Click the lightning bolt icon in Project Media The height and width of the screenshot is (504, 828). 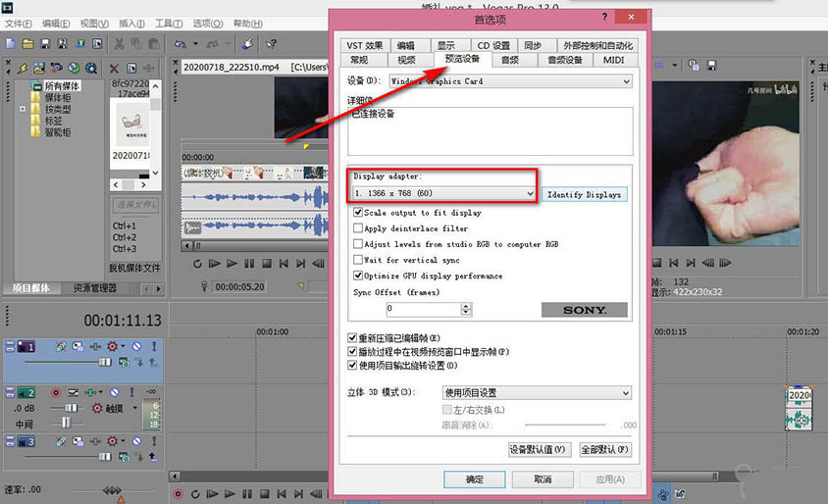(x=23, y=68)
